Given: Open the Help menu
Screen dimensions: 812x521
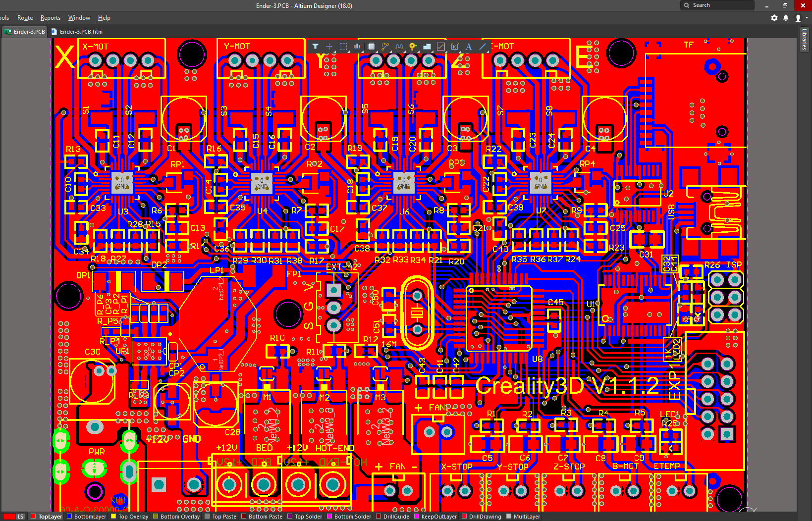Looking at the screenshot, I should click(104, 18).
